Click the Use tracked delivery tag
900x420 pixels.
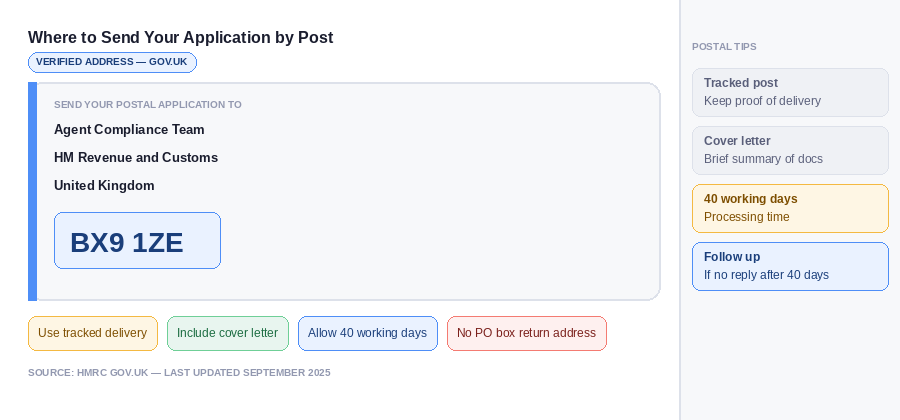pyautogui.click(x=93, y=333)
